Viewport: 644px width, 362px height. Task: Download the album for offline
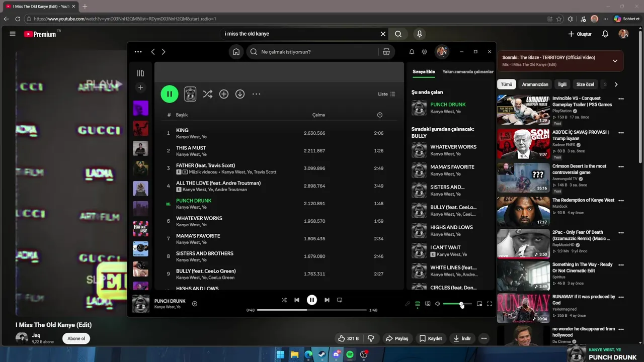coord(240,94)
